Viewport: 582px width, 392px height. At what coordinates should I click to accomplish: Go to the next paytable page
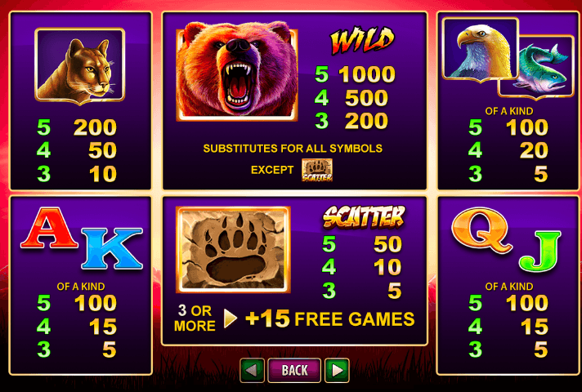[x=337, y=370]
